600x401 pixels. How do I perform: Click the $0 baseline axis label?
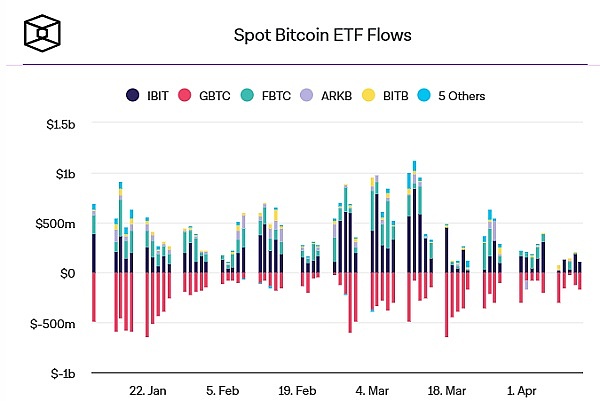click(68, 273)
